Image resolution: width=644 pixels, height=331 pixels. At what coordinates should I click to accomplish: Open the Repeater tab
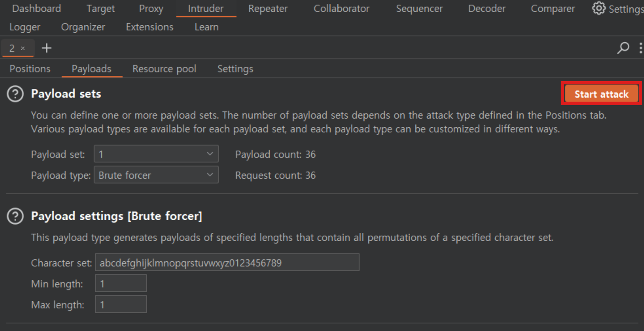click(268, 9)
